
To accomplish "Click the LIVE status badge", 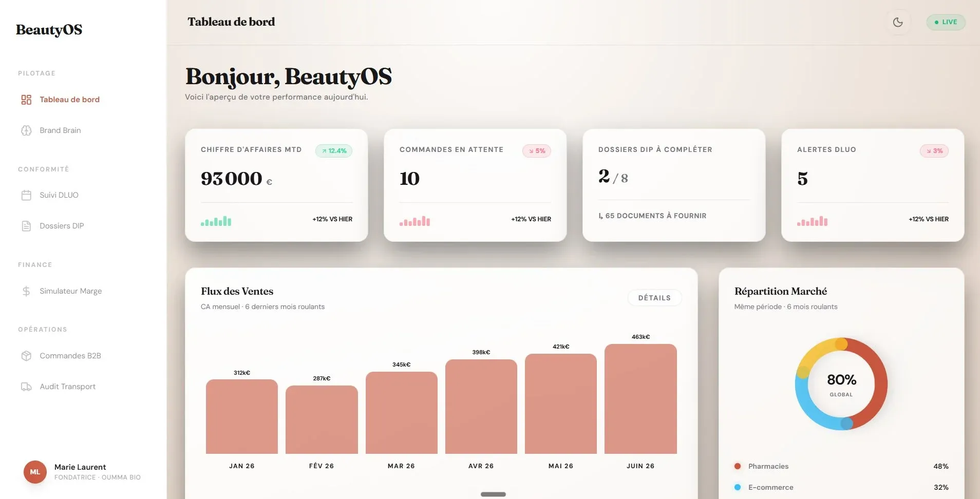I will tap(946, 22).
